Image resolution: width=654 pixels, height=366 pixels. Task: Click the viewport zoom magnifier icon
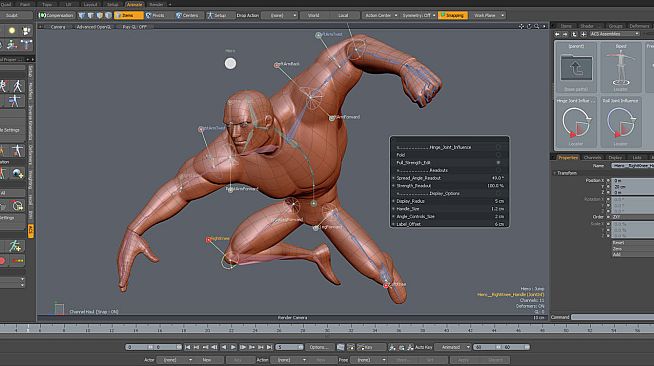(536, 26)
